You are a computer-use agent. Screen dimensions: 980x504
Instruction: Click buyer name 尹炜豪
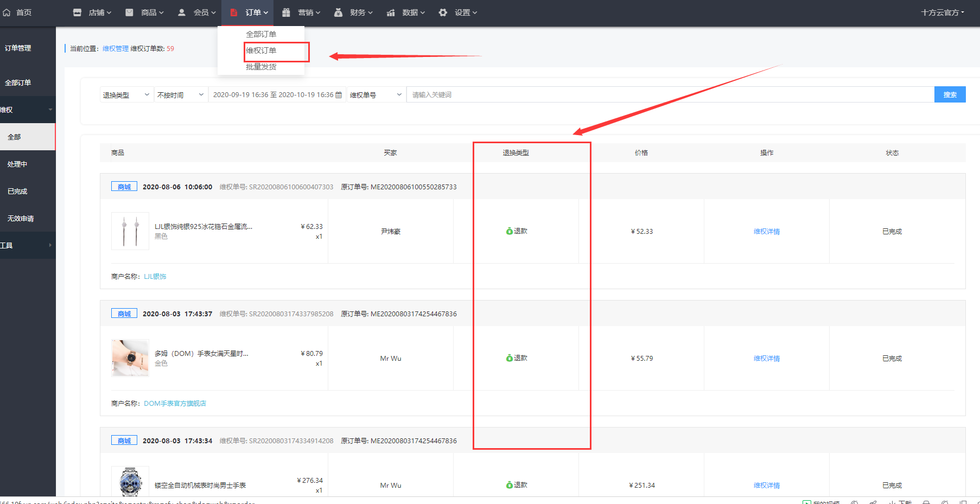391,232
